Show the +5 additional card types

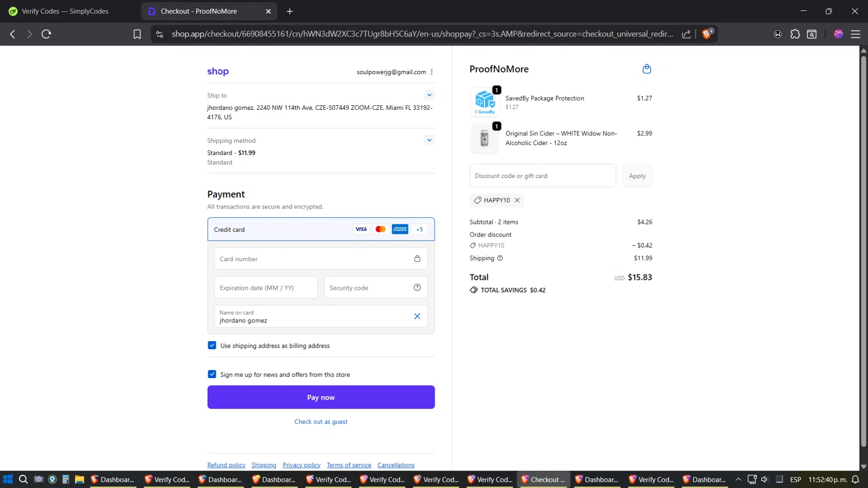tap(420, 229)
